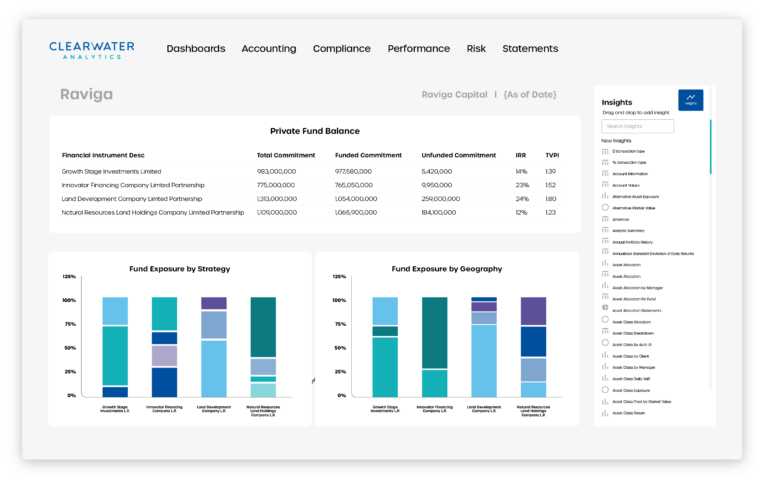Select Natural Resources Land Holdings Company name
The height and width of the screenshot is (480, 768).
pos(153,213)
